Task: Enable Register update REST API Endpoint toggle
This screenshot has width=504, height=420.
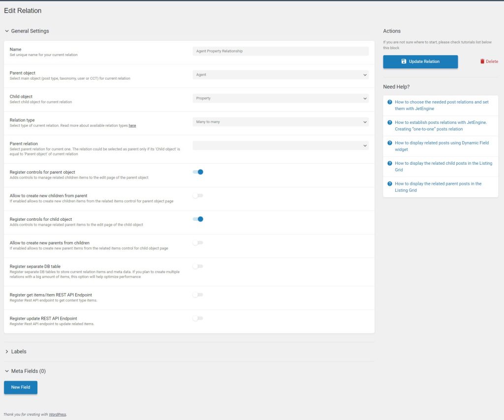Action: [198, 319]
